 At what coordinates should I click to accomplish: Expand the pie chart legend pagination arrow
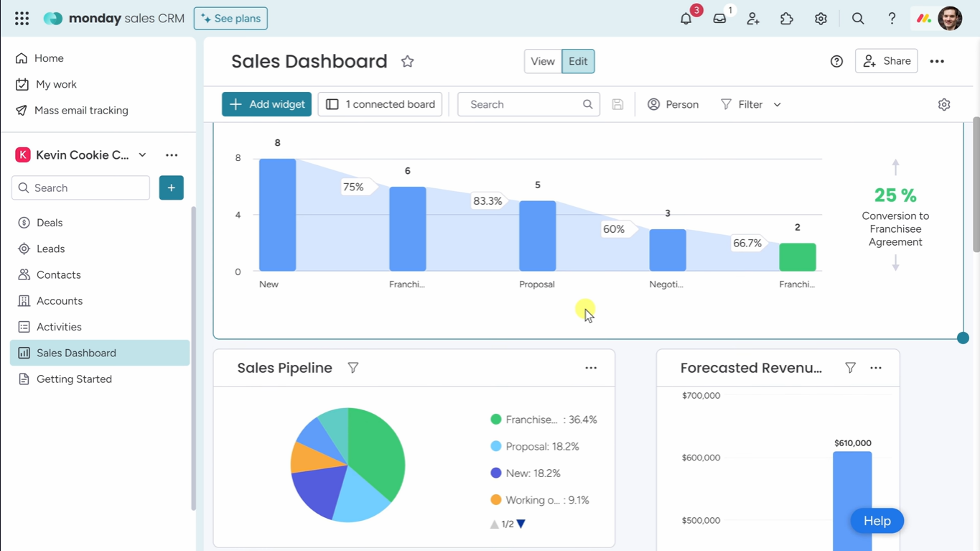point(520,524)
